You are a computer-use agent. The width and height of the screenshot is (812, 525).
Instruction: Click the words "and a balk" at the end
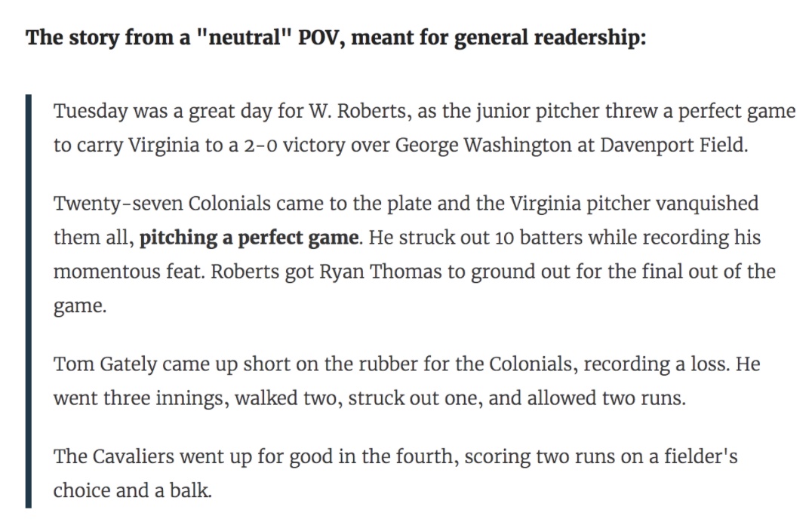164,491
